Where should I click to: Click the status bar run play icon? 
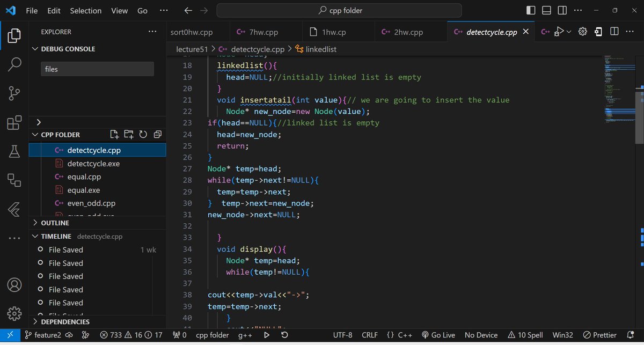click(x=267, y=335)
